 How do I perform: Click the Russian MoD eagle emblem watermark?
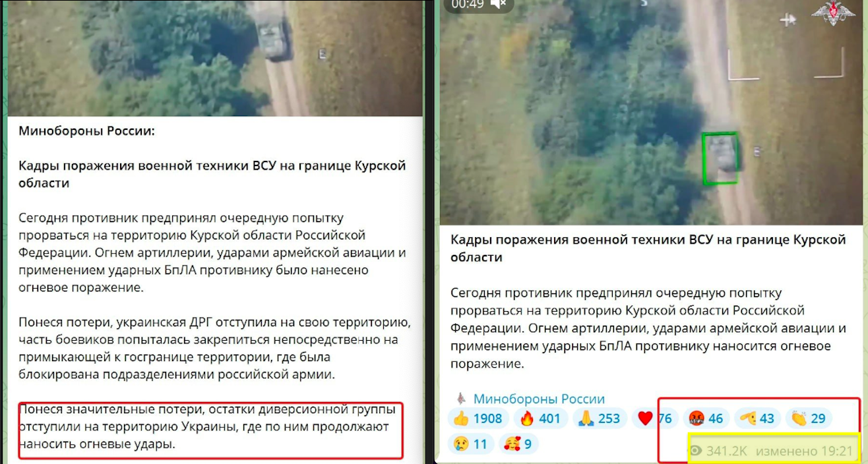(833, 13)
